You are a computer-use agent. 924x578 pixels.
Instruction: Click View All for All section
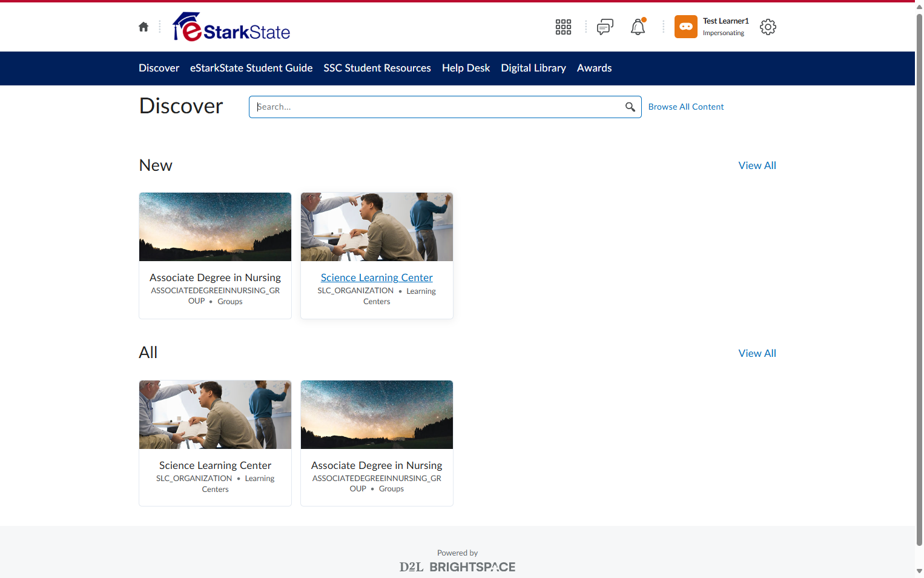tap(757, 353)
